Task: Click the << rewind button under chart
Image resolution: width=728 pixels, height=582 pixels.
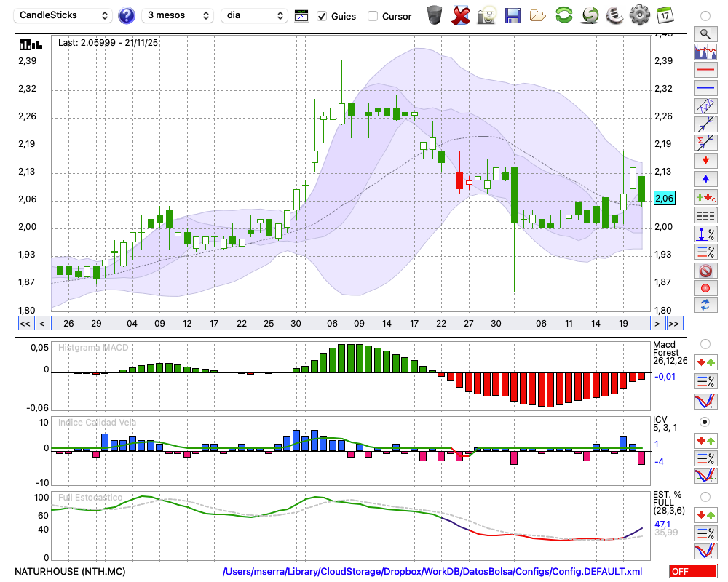Action: (25, 324)
